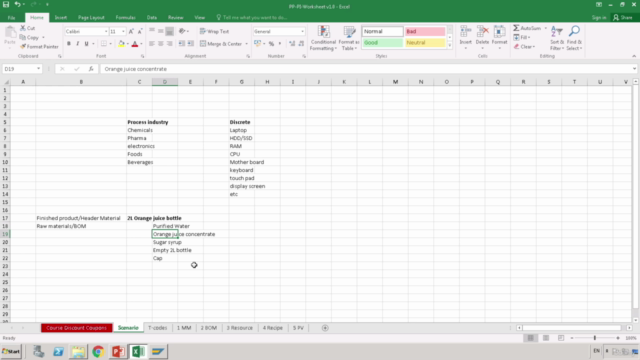Image resolution: width=640 pixels, height=360 pixels.
Task: Toggle bold formatting
Action: (69, 44)
